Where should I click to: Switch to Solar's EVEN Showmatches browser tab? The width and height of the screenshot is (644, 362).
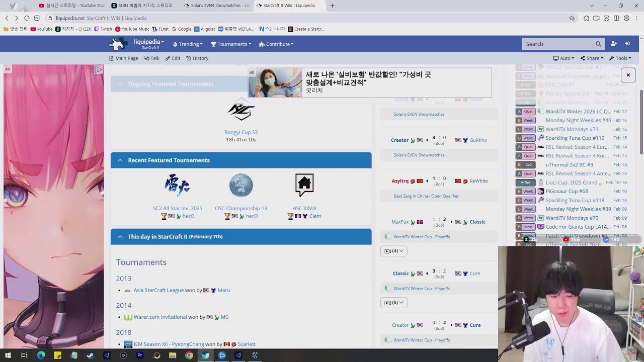[x=216, y=6]
